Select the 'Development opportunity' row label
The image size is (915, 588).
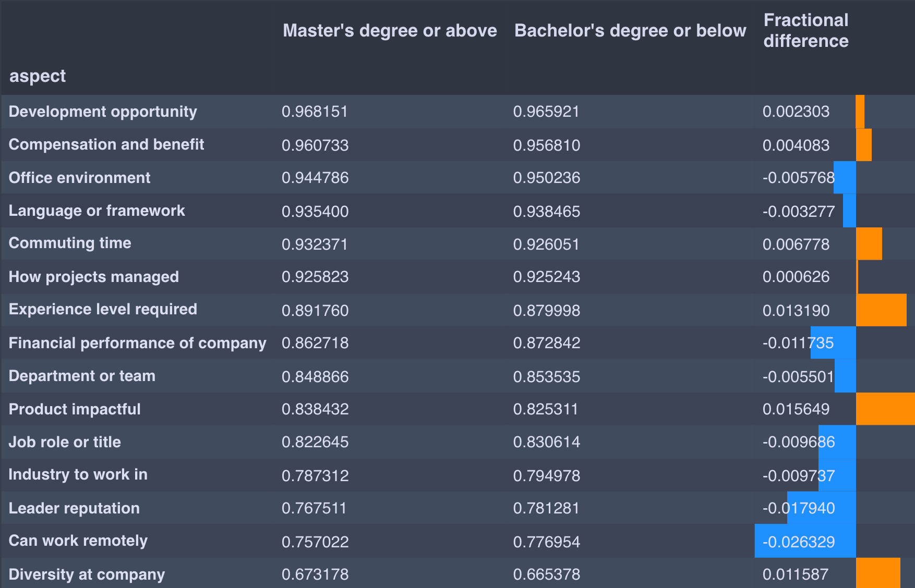pyautogui.click(x=103, y=112)
